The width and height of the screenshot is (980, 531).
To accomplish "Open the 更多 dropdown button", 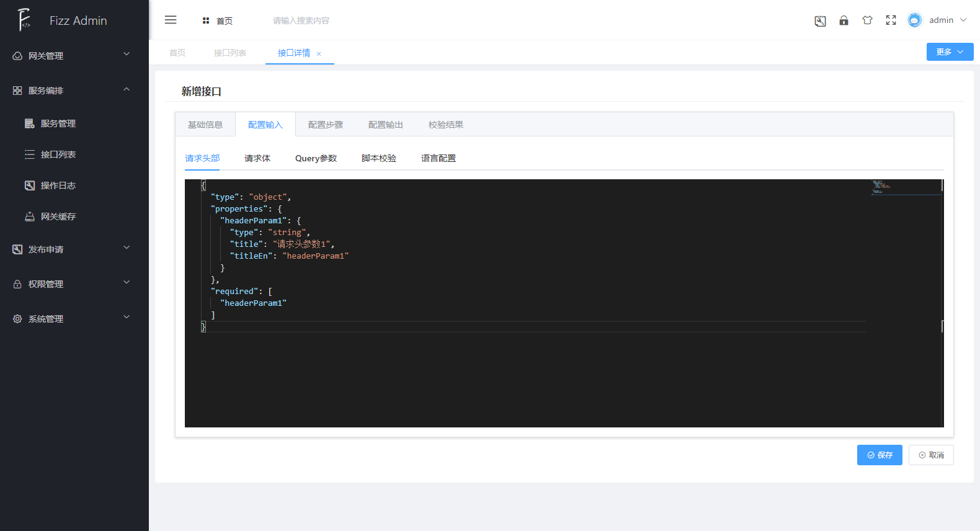I will (950, 52).
